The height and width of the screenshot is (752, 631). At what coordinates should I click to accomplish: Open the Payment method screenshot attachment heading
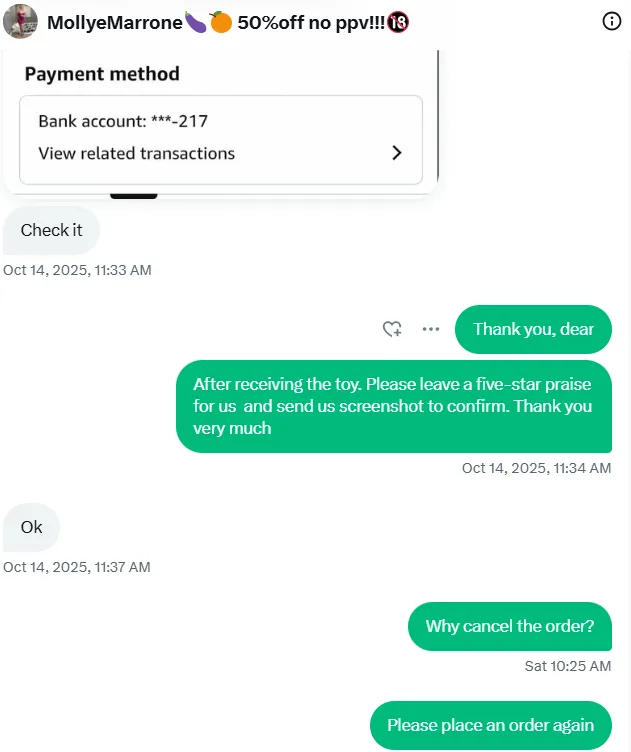(x=102, y=74)
